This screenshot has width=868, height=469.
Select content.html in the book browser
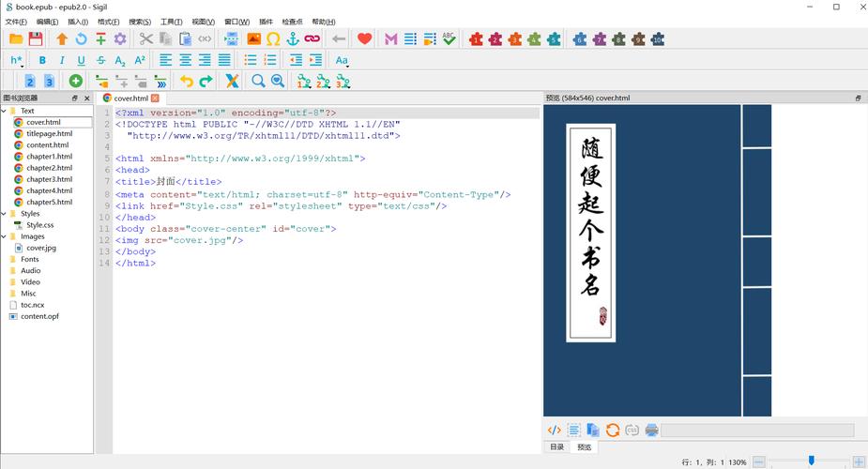(x=48, y=144)
